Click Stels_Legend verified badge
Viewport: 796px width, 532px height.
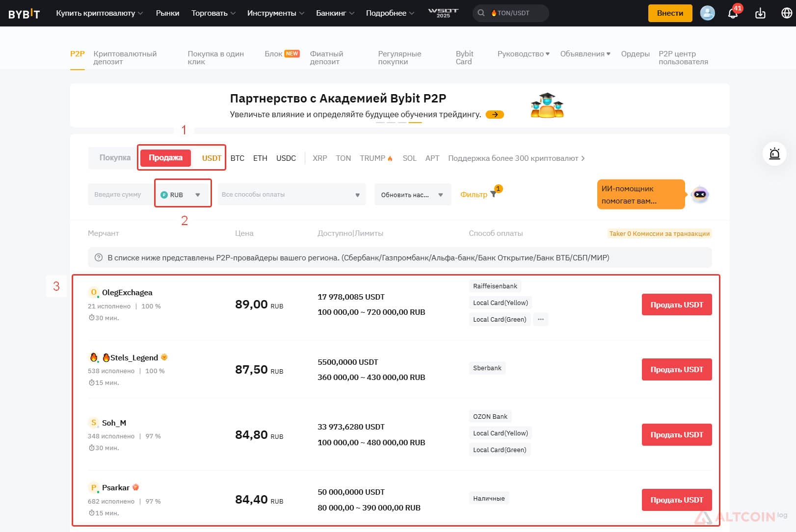point(164,357)
